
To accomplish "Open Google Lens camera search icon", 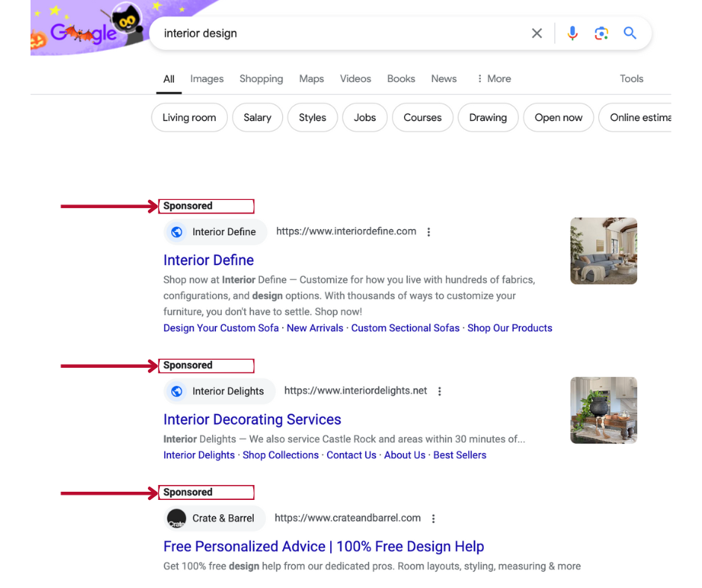I will coord(601,33).
